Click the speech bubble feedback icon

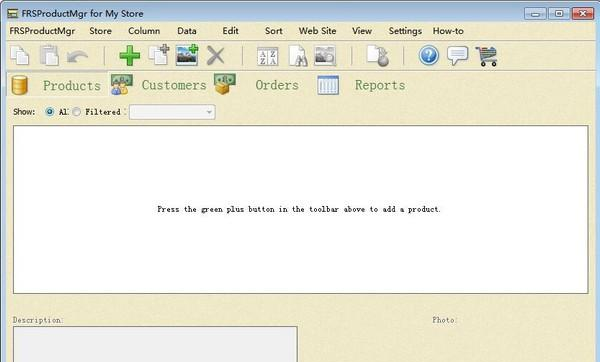click(458, 56)
